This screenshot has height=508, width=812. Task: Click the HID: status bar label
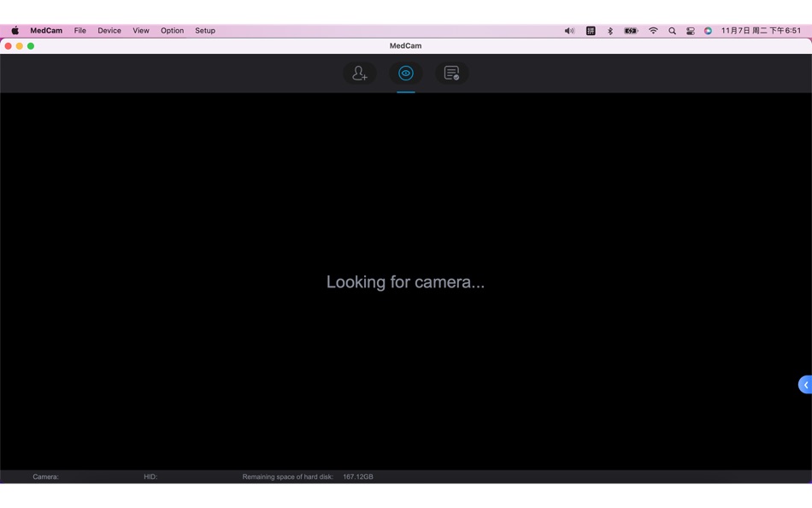[150, 476]
